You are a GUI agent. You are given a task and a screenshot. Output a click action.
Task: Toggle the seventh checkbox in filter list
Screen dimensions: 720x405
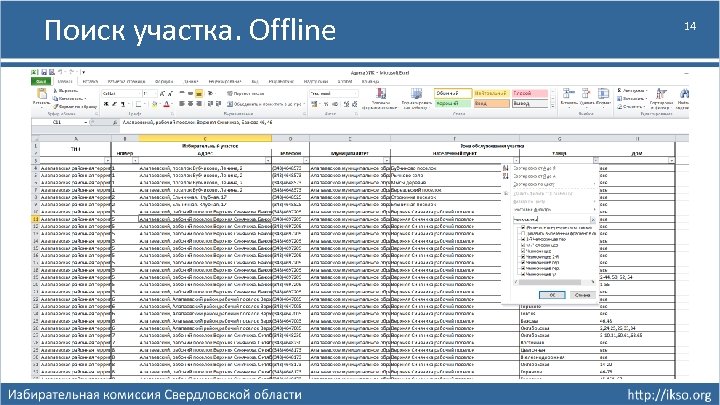coord(523,262)
